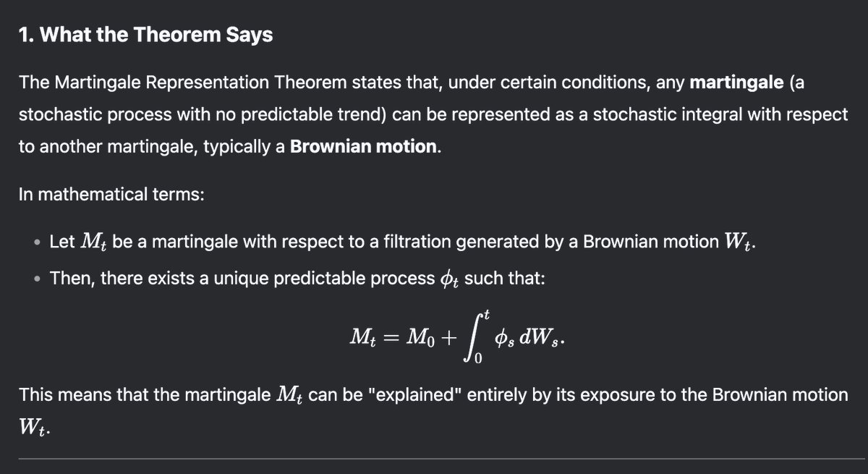Click the line "In mathematical terms:"
Screen dimensions: 868x474
pyautogui.click(x=111, y=195)
